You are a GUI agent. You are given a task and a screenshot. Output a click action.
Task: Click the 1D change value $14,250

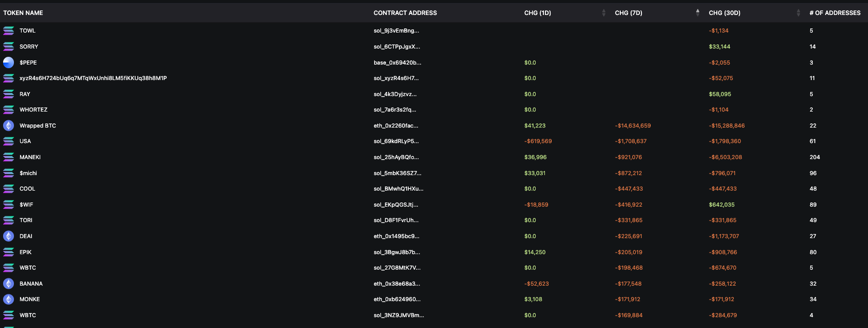(535, 252)
